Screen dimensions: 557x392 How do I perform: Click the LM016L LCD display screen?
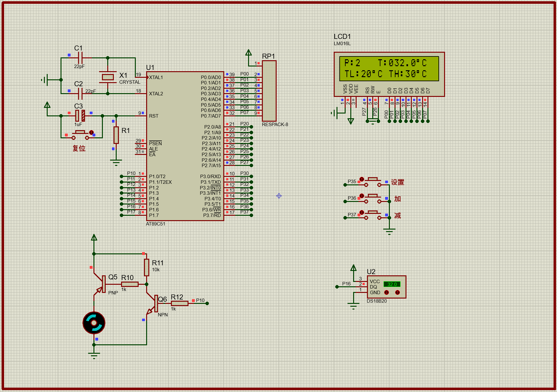[389, 68]
